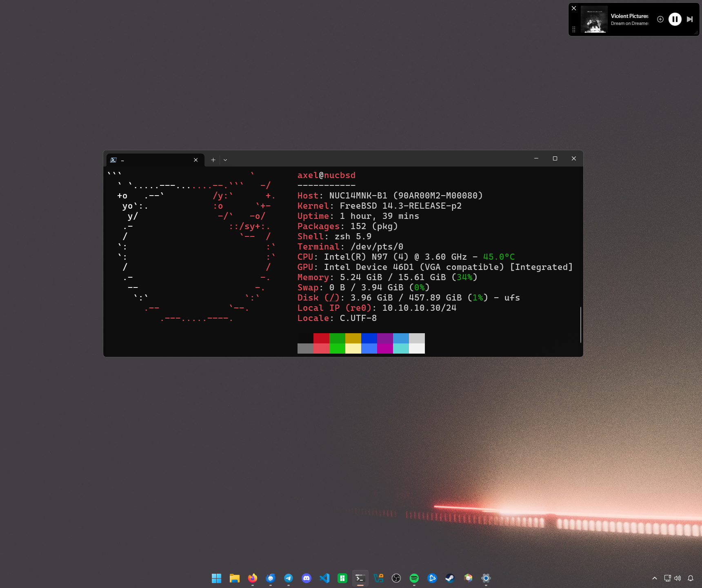Click the 'Packages: 152 (pkg)' line

pos(348,226)
